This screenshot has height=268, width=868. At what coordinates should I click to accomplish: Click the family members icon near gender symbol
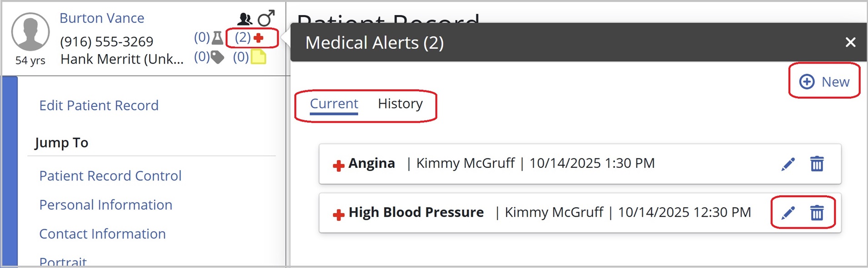[245, 19]
